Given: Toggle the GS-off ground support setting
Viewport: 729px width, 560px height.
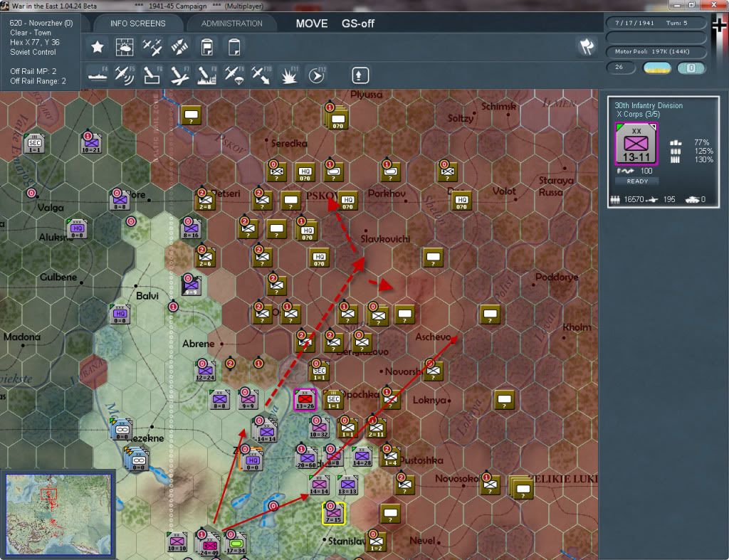Looking at the screenshot, I should coord(358,23).
